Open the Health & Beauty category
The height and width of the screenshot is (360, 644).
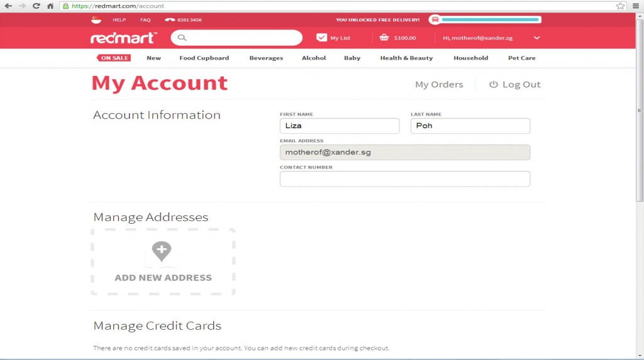(x=407, y=58)
